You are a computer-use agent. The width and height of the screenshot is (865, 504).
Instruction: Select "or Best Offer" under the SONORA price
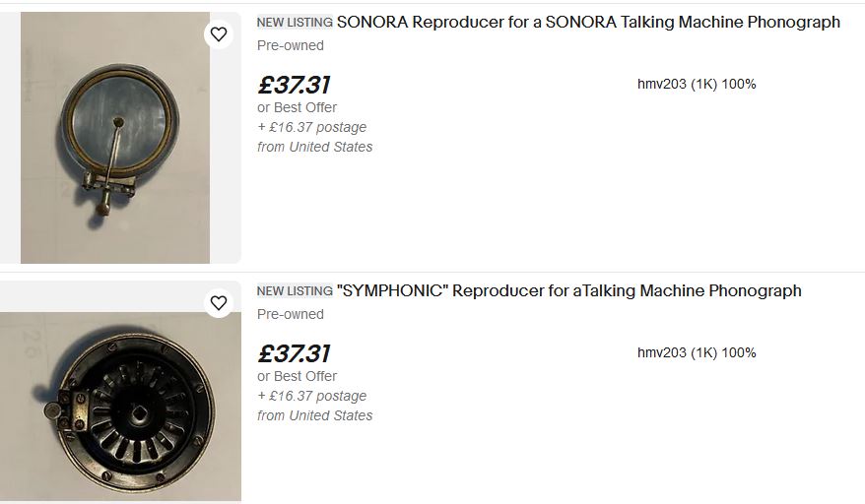(298, 107)
